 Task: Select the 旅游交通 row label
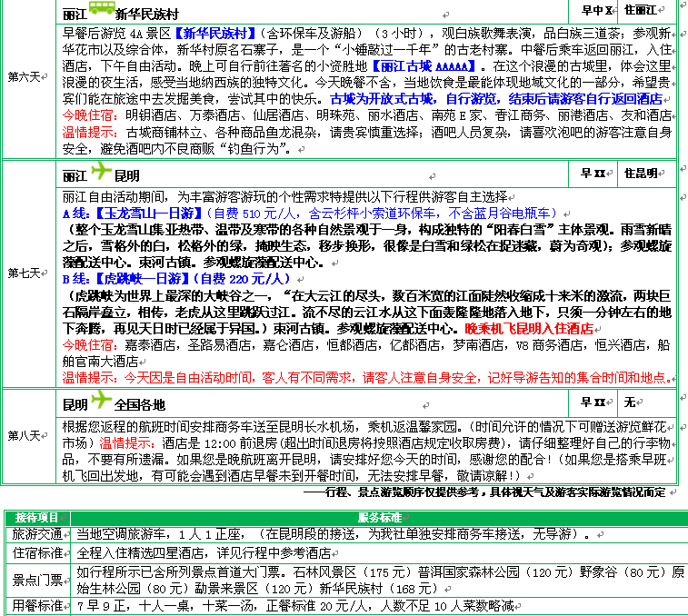click(37, 534)
